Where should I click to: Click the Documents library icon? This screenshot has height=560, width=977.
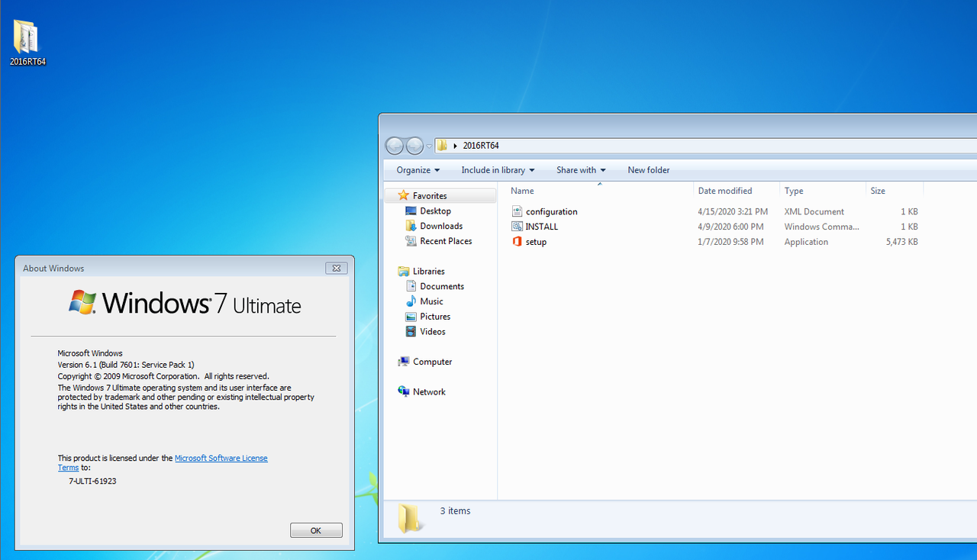411,286
